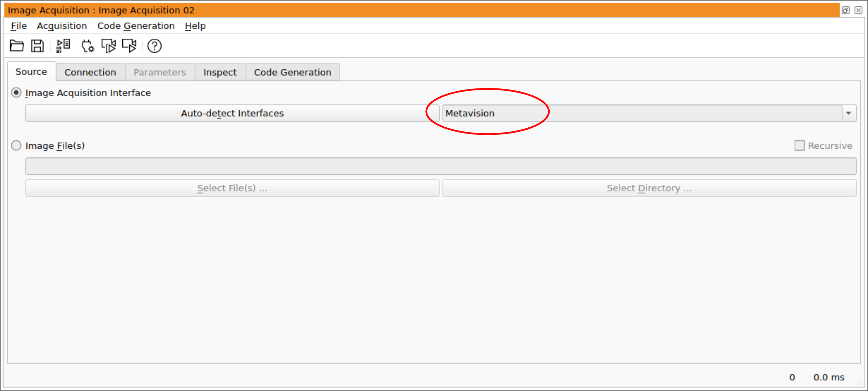Image resolution: width=868 pixels, height=391 pixels.
Task: Open an acquisition settings file via folder icon
Action: point(16,46)
